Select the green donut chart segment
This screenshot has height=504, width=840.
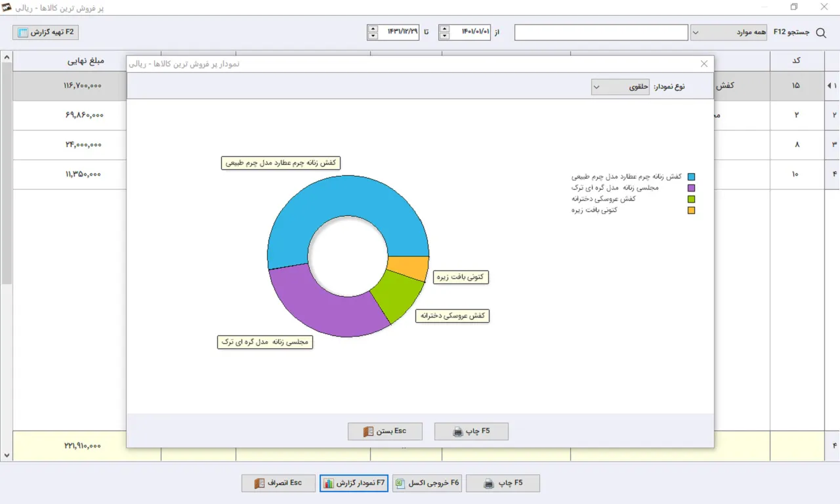click(396, 294)
